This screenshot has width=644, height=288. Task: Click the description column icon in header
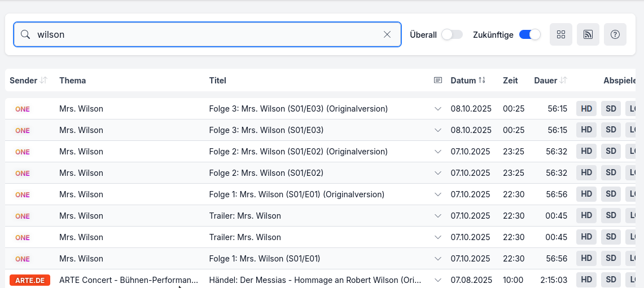click(x=438, y=81)
